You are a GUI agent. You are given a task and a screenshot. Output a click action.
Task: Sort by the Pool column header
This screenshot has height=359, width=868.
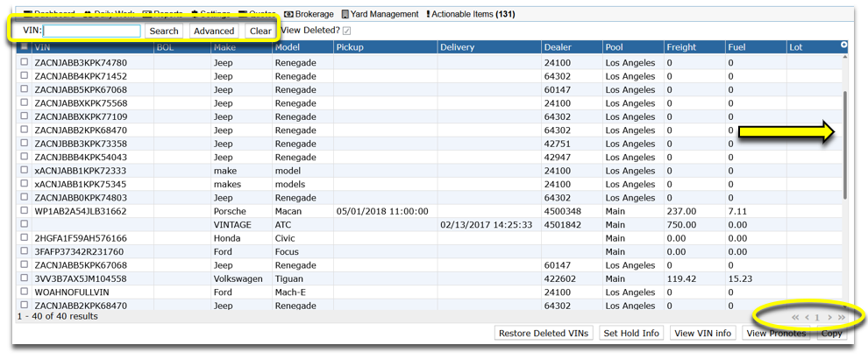[x=633, y=47]
